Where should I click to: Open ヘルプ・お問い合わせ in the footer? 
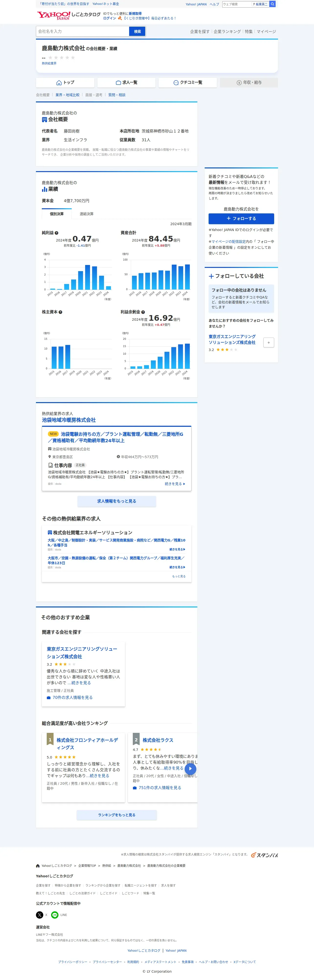[x=213, y=962]
